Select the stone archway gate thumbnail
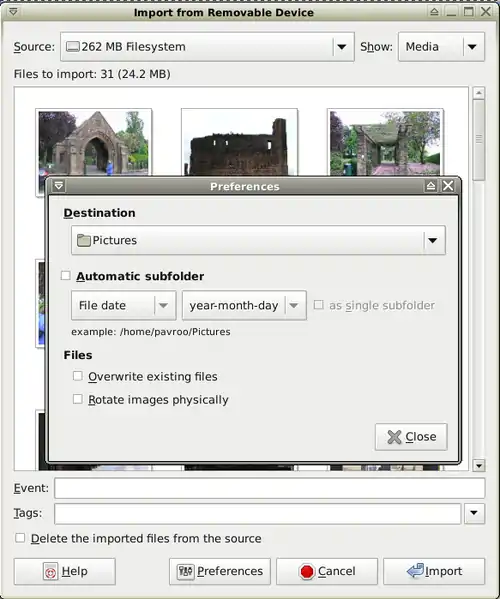This screenshot has width=500, height=599. 94,143
